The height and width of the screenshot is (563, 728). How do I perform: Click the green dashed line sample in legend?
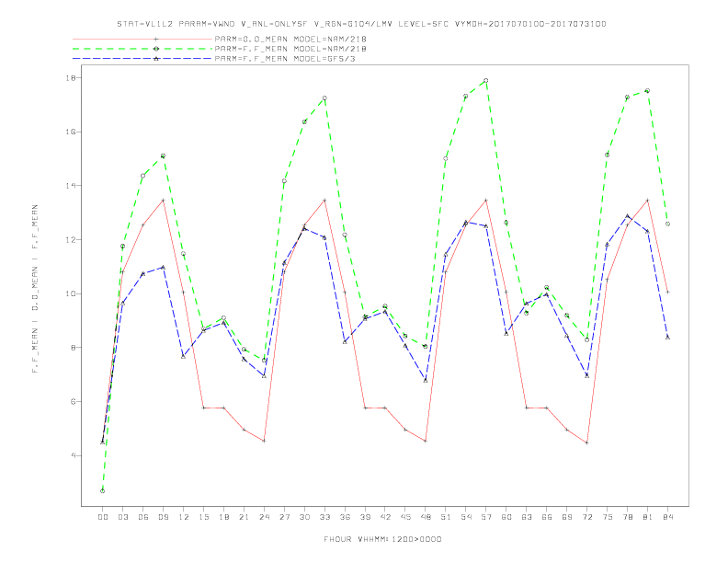(142, 49)
